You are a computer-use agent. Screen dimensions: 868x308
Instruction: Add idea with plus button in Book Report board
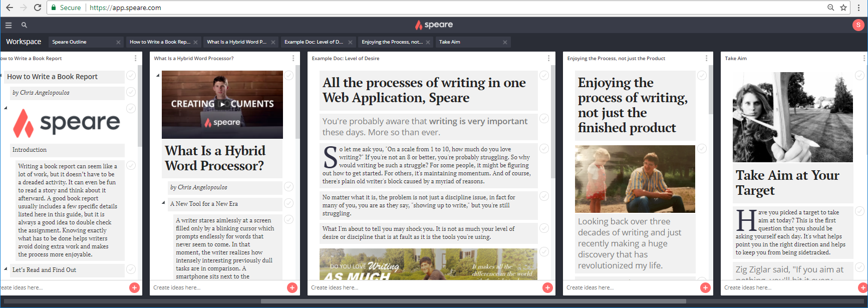pos(134,287)
